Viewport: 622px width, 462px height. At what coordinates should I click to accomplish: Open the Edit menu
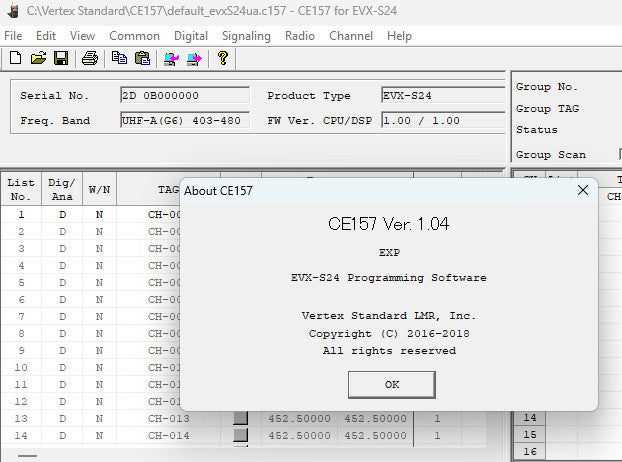point(46,36)
